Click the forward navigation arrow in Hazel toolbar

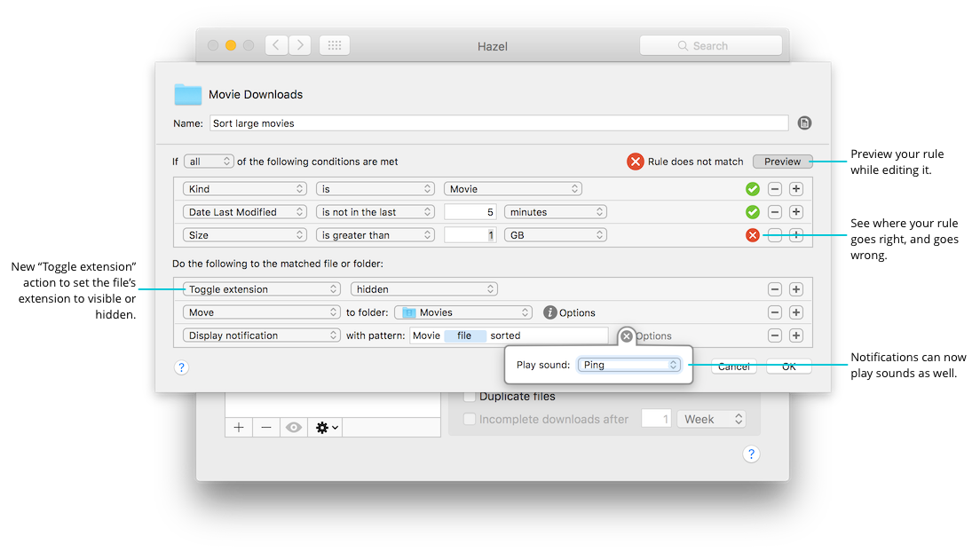[x=300, y=45]
